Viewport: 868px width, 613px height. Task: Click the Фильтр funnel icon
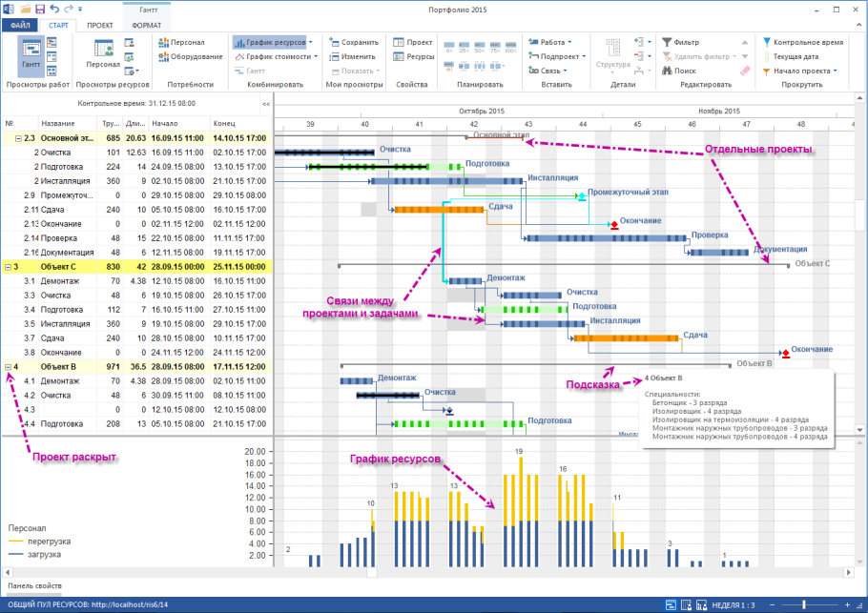pyautogui.click(x=666, y=43)
